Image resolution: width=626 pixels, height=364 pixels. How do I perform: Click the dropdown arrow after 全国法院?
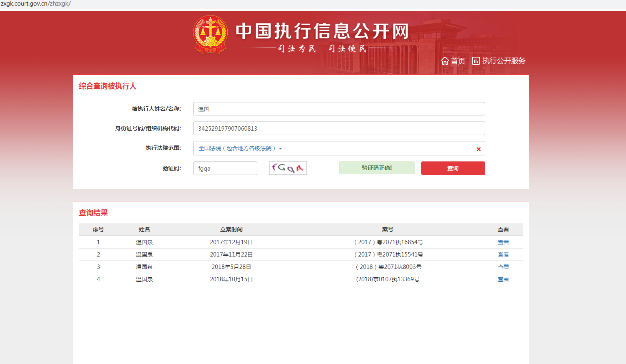point(280,149)
